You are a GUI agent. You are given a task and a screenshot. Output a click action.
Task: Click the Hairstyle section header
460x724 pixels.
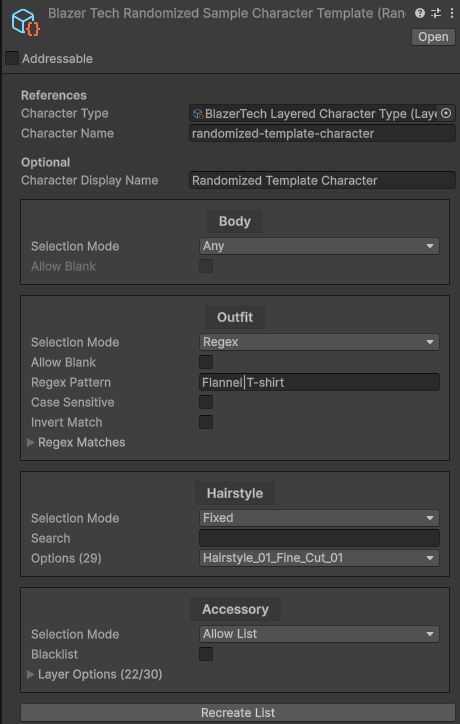tap(235, 493)
